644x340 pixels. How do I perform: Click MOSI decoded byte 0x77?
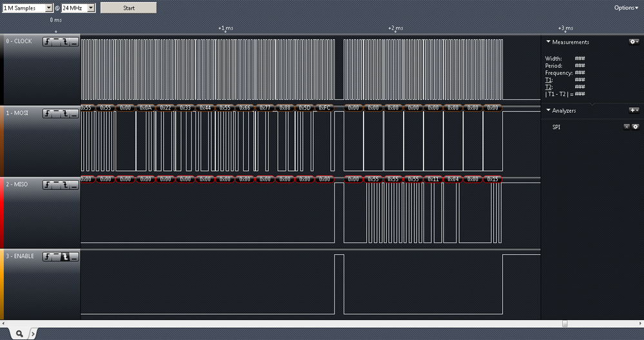click(265, 108)
